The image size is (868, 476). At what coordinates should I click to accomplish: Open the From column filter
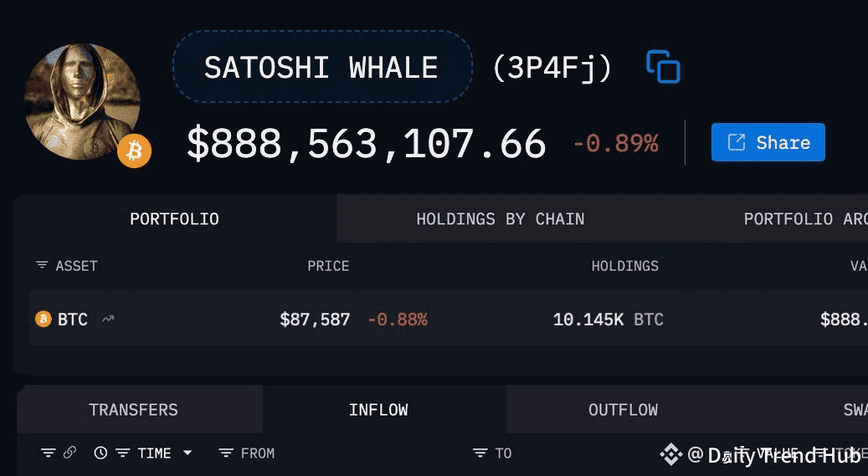point(226,453)
